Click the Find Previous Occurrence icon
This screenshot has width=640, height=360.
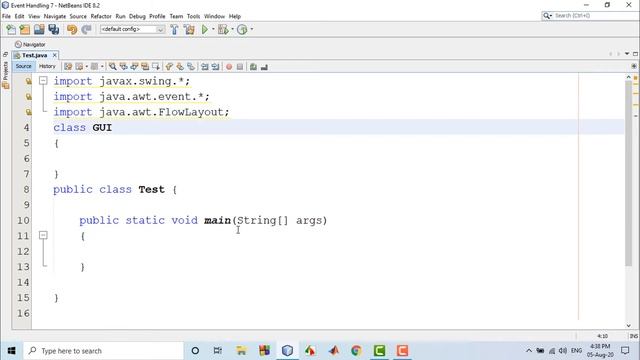[x=123, y=67]
